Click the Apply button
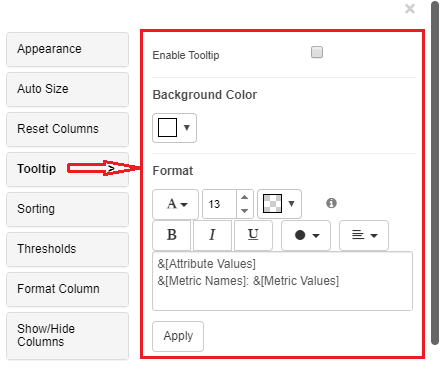This screenshot has height=369, width=440. pos(178,336)
